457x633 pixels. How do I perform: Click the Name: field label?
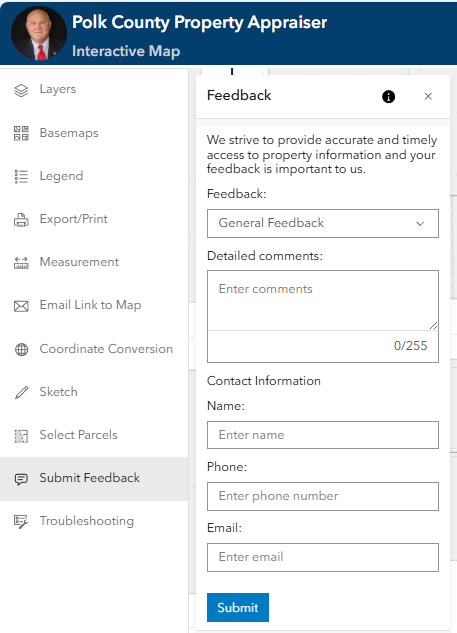[x=226, y=406]
